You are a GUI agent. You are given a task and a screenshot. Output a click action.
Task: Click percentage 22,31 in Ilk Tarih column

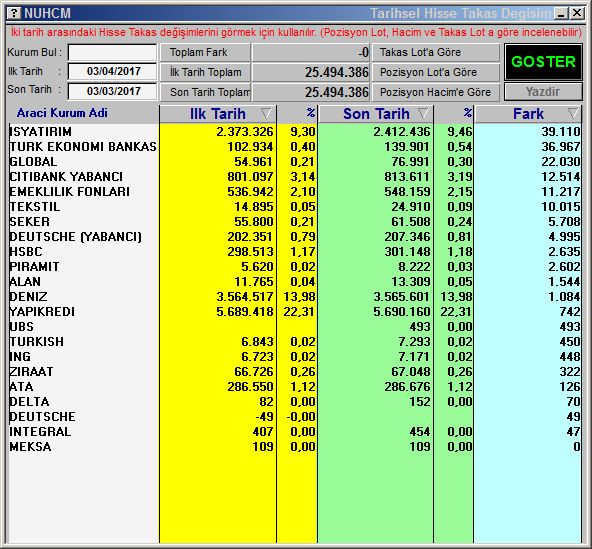tap(299, 312)
